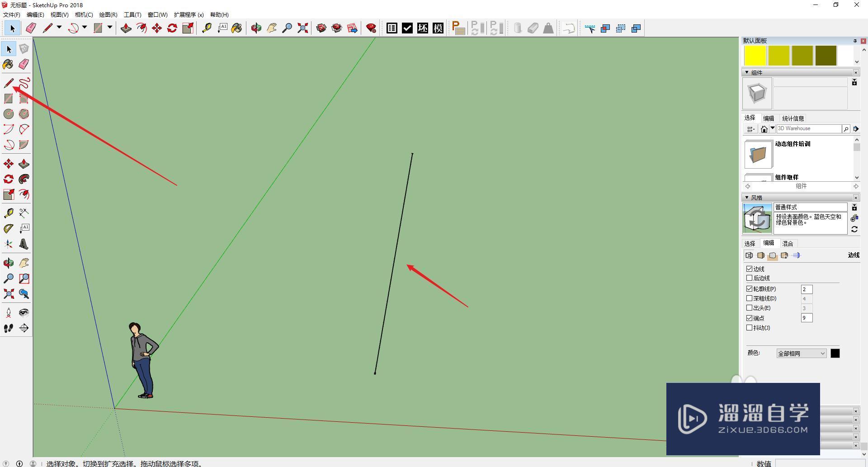868x467 pixels.
Task: Select the Line pencil tool in left toolbox
Action: [9, 83]
